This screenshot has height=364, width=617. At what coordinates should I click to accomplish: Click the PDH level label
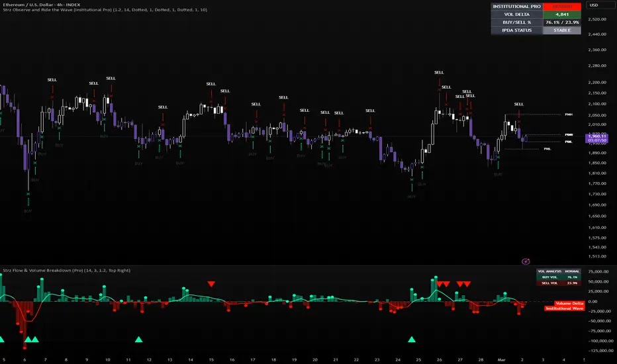[569, 134]
